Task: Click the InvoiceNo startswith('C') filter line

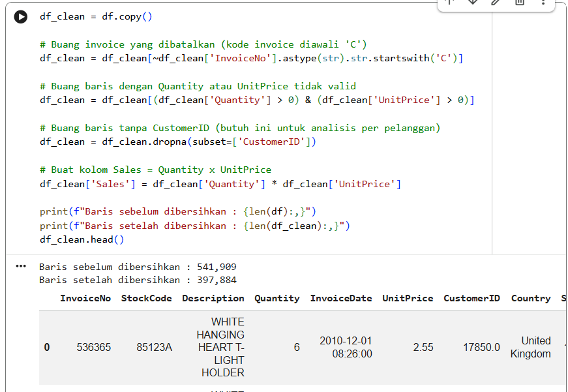Action: [x=252, y=58]
